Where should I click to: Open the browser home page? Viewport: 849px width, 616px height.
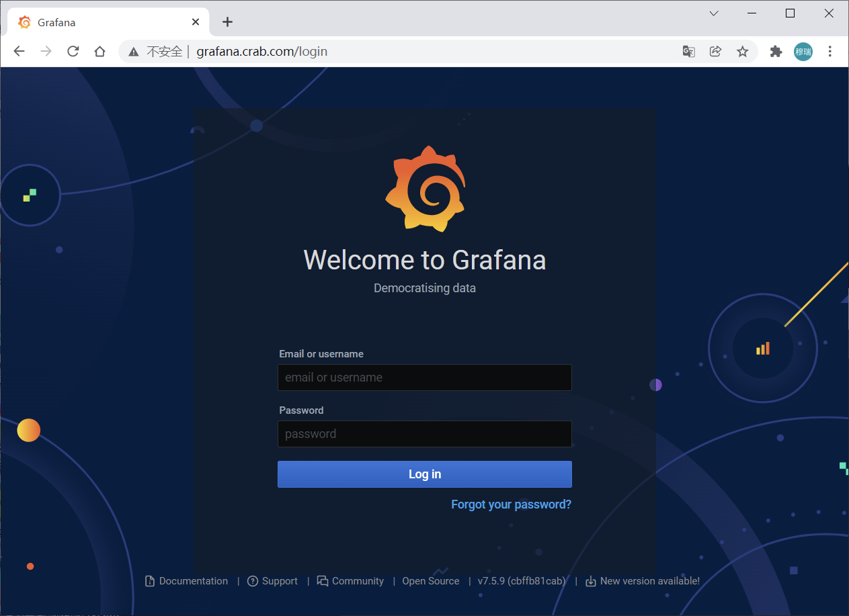[x=99, y=52]
